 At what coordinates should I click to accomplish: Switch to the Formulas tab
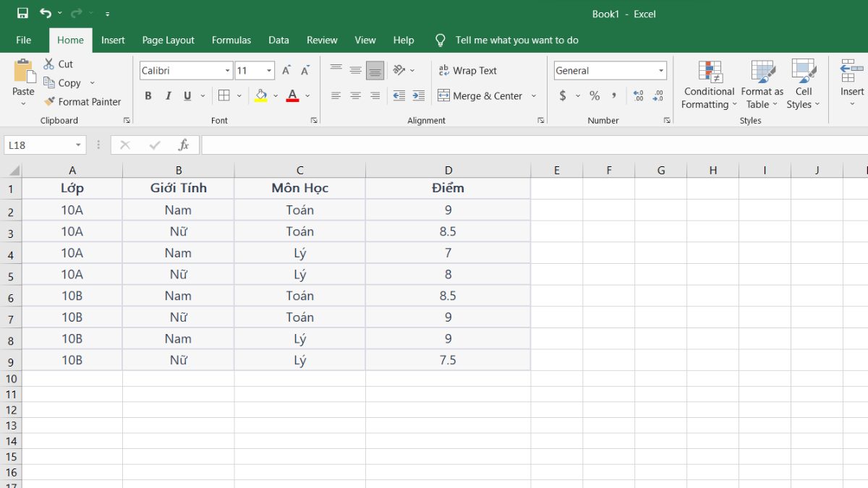tap(231, 40)
